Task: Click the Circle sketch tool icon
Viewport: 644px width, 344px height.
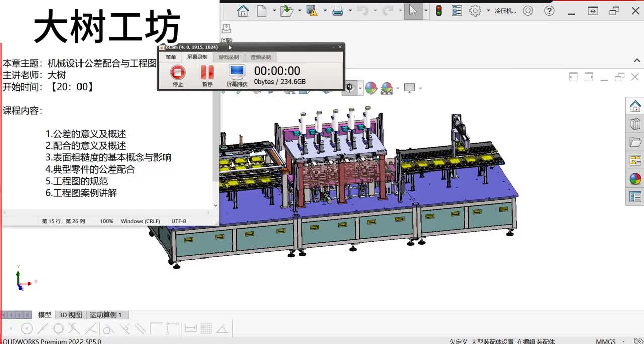Action: (x=27, y=329)
